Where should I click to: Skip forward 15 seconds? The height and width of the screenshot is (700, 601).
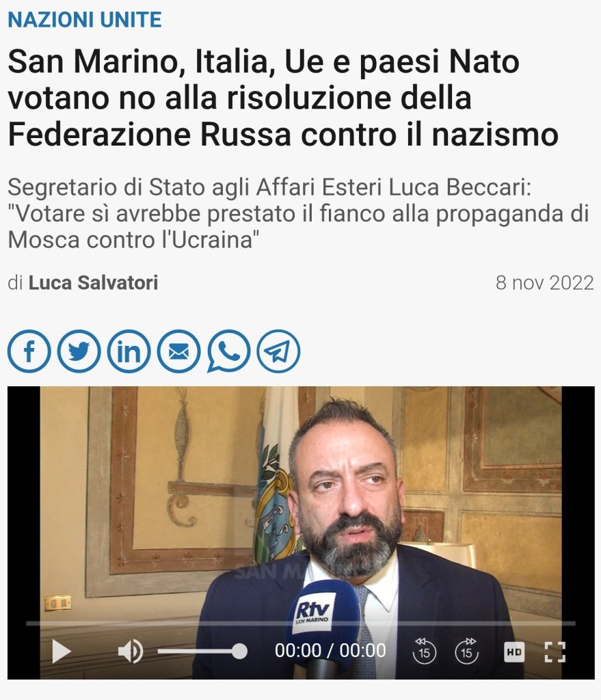click(x=466, y=651)
